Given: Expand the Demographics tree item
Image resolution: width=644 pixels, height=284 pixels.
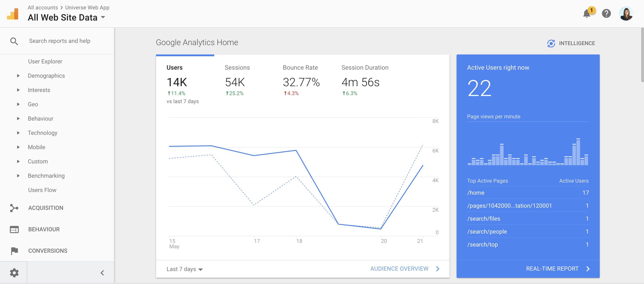Looking at the screenshot, I should (18, 76).
